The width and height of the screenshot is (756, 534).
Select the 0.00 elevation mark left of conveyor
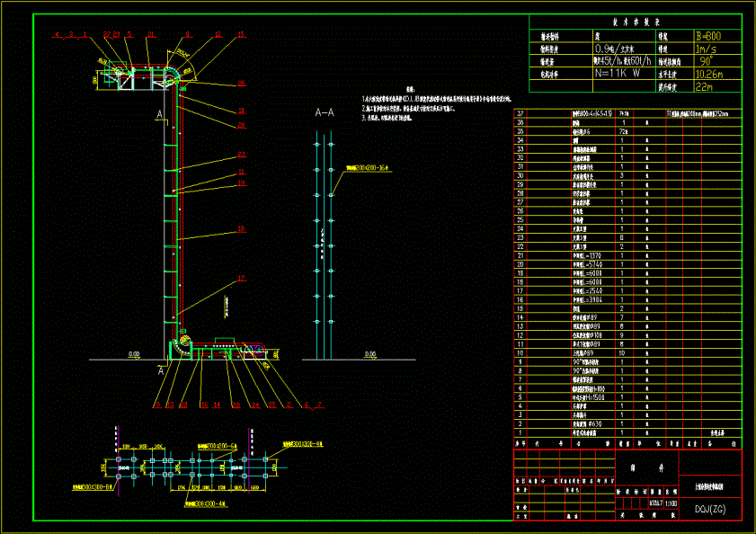tap(134, 354)
